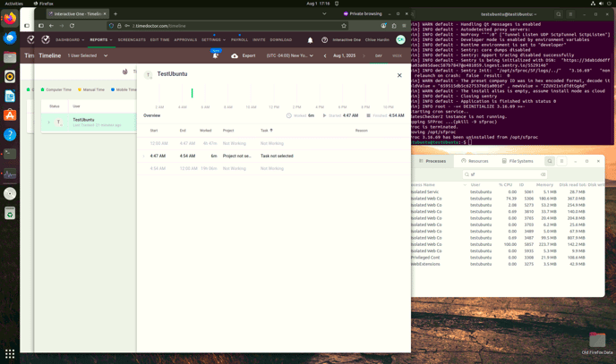
Task: Click the Export cloud icon
Action: click(235, 55)
